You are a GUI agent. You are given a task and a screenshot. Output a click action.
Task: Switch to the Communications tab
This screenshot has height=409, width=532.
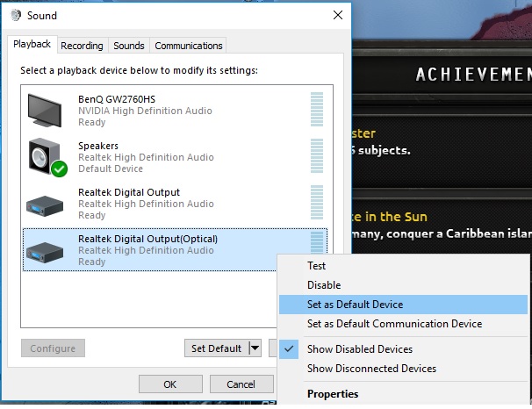(x=188, y=46)
